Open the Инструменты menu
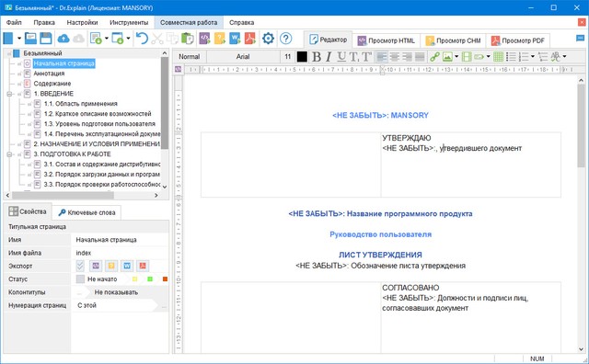This screenshot has height=364, width=589. 129,22
